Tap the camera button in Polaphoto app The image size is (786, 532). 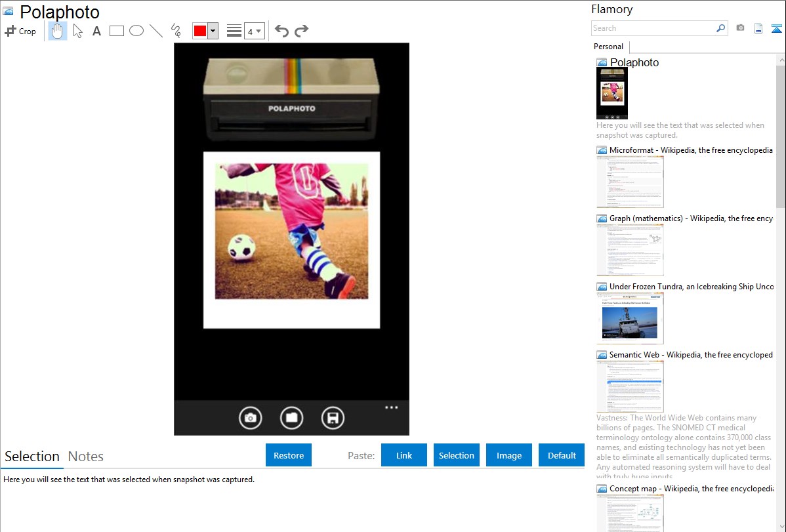pos(250,418)
